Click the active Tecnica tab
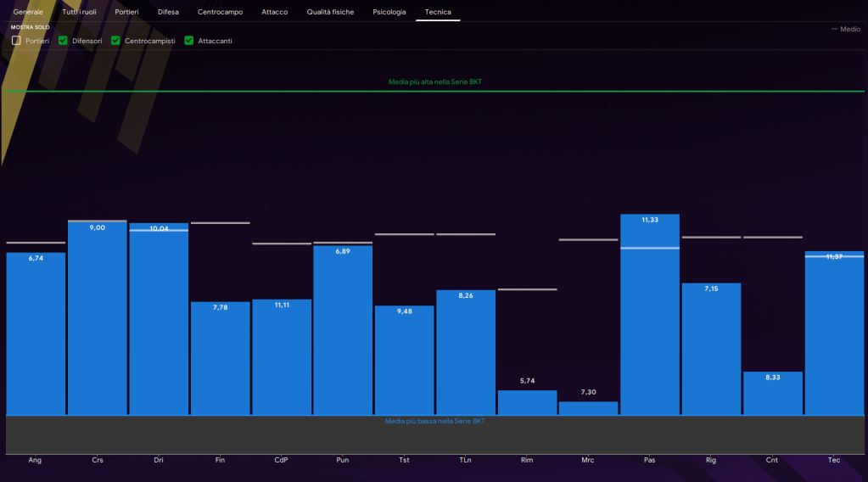 click(438, 12)
